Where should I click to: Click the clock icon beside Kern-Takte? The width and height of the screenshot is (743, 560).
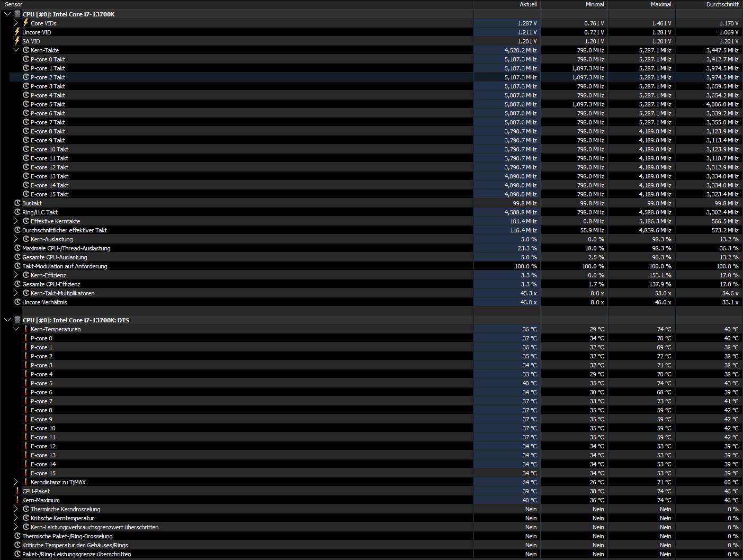26,50
